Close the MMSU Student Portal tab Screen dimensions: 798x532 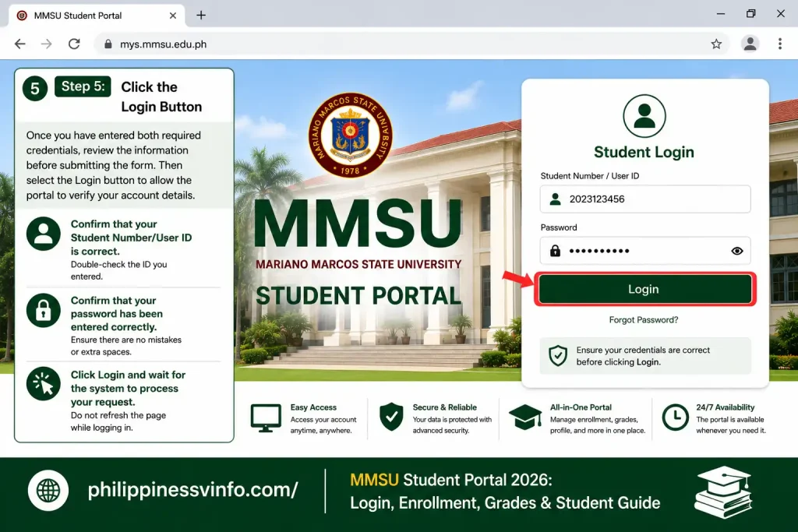(173, 16)
